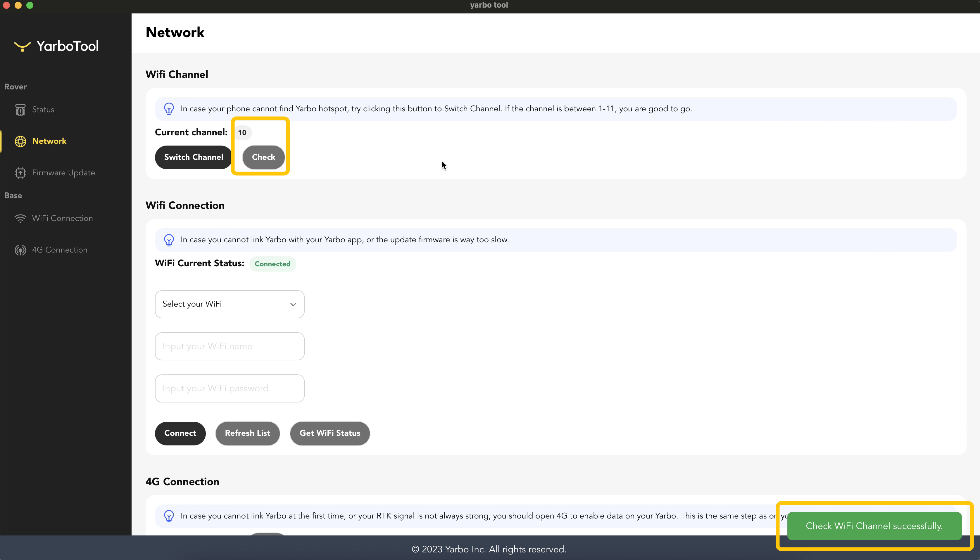Click lightbulb tip icon in 4G Connection
The height and width of the screenshot is (560, 980).
(x=169, y=516)
